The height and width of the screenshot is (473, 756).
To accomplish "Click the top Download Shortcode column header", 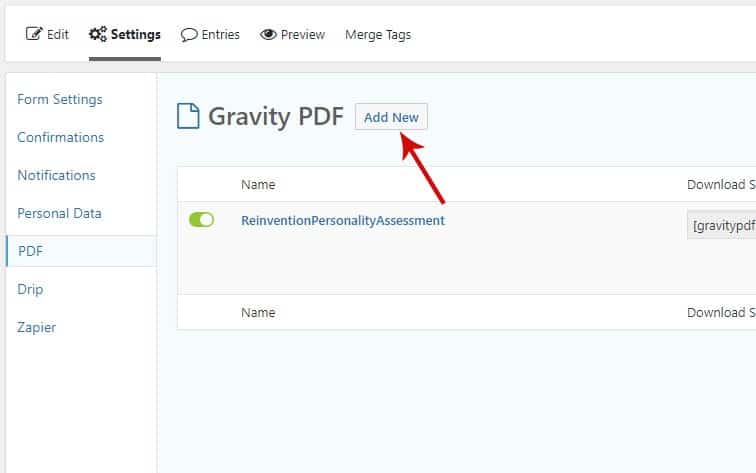I will pyautogui.click(x=720, y=184).
